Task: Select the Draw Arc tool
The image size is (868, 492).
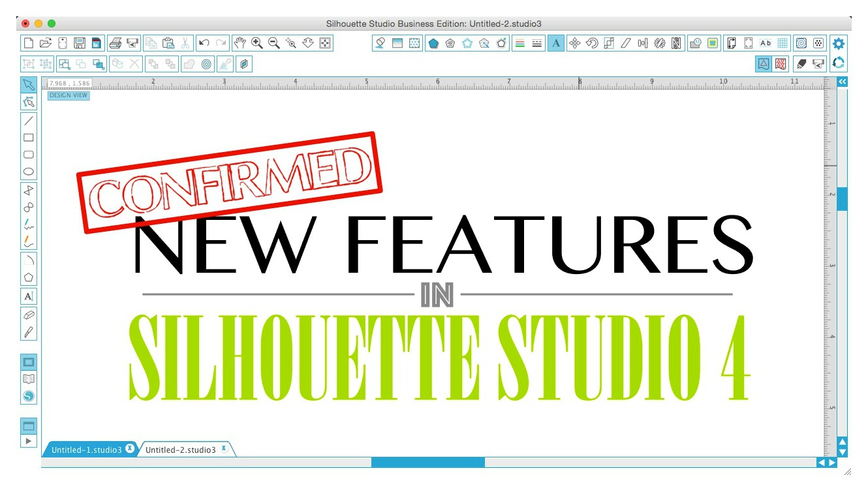Action: point(29,260)
